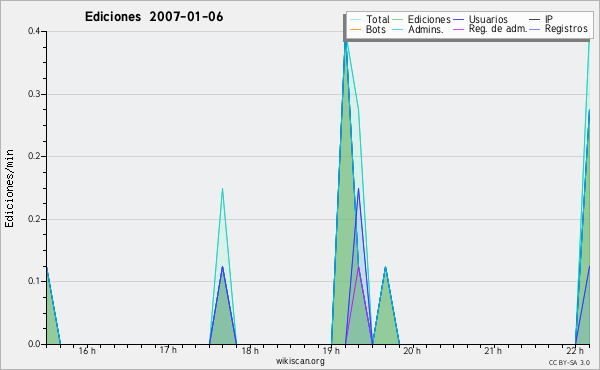The height and width of the screenshot is (370, 600).
Task: Click the 21 h x-axis label
Action: [x=493, y=351]
